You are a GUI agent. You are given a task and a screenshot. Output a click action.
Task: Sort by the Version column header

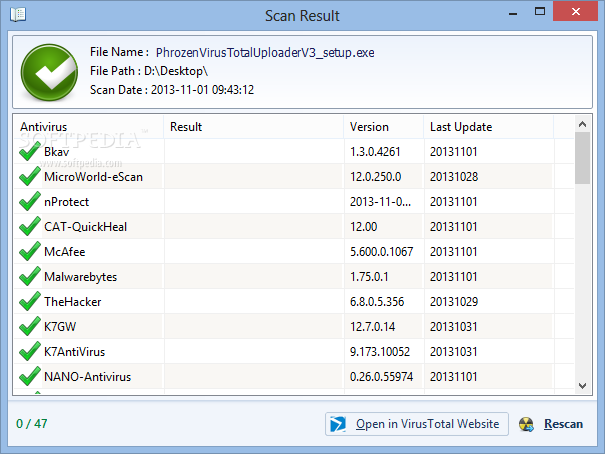click(384, 127)
